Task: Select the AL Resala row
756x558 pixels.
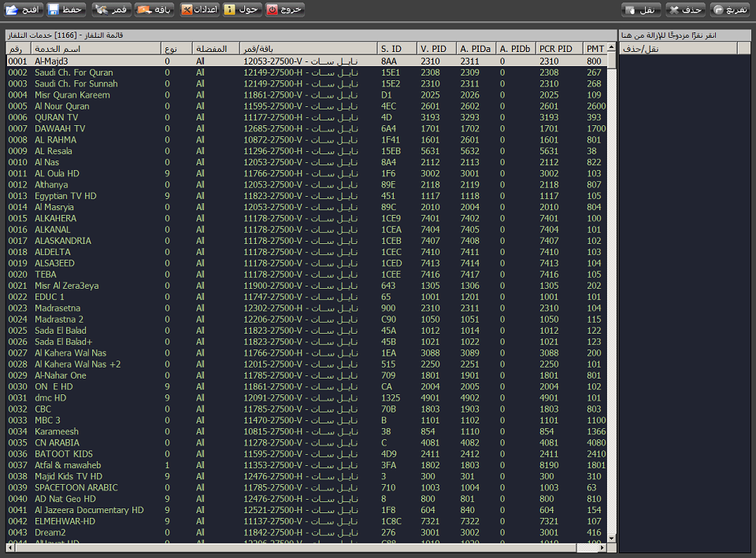Action: tap(306, 151)
